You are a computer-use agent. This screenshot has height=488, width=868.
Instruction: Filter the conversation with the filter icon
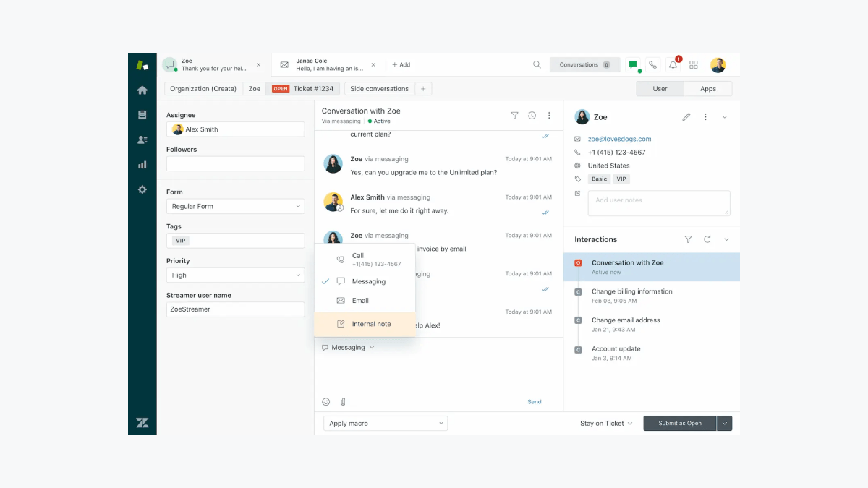[x=514, y=116]
